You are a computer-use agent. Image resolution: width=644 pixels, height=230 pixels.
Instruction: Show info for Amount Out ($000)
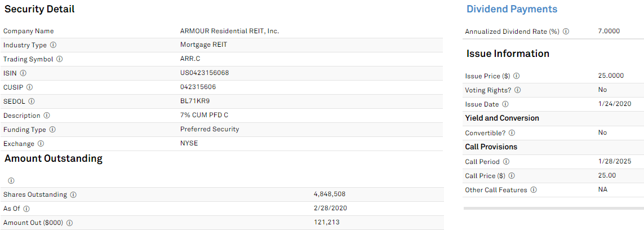[69, 223]
